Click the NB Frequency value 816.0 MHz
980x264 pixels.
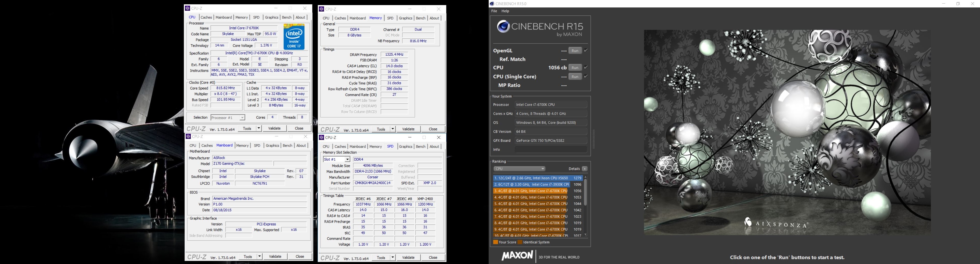(x=418, y=41)
